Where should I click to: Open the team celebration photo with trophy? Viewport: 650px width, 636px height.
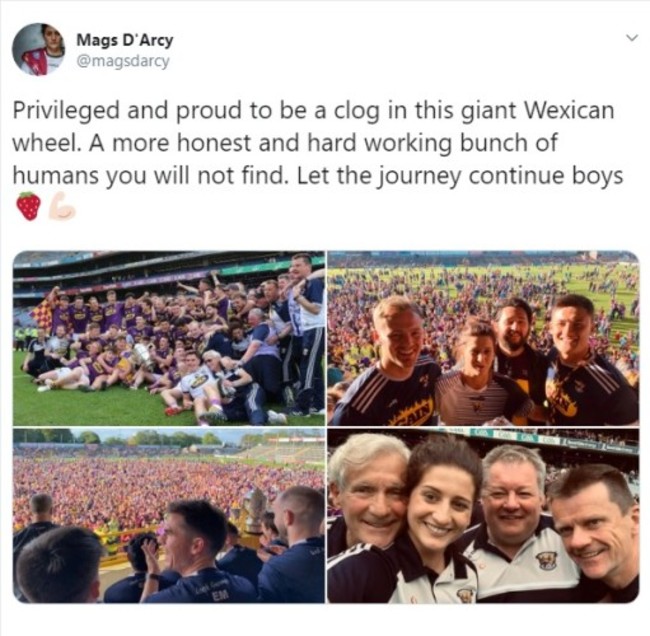click(169, 338)
